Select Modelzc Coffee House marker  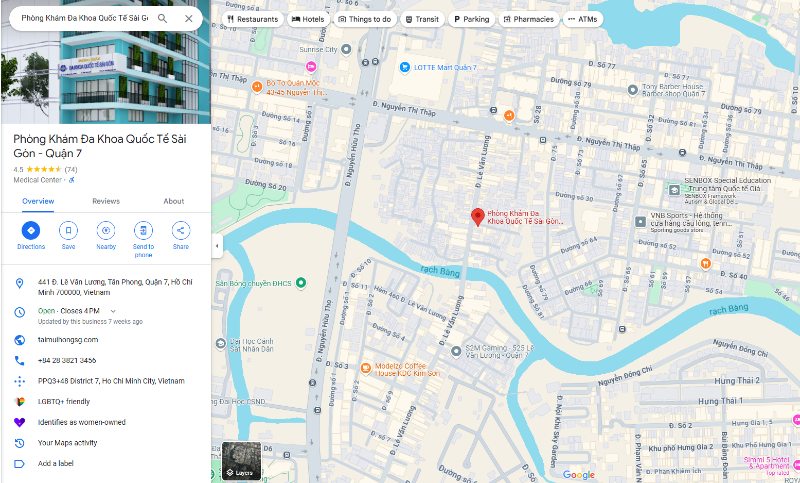(x=365, y=368)
